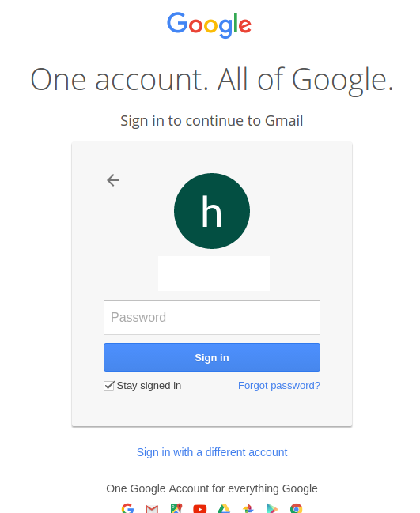Viewport: 420px width, 513px height.
Task: Choose Sign in with a different account
Action: click(212, 452)
